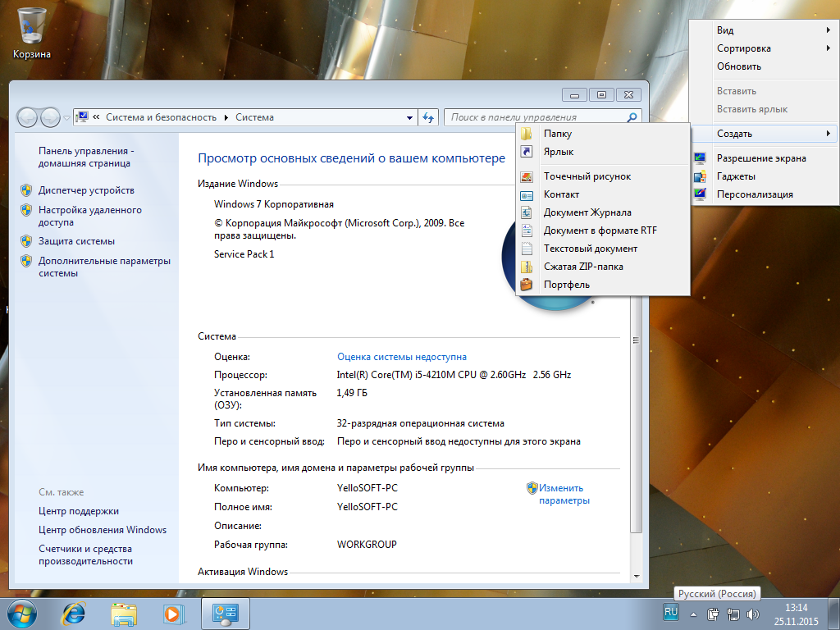Expand the Вид submenu

pyautogui.click(x=765, y=30)
